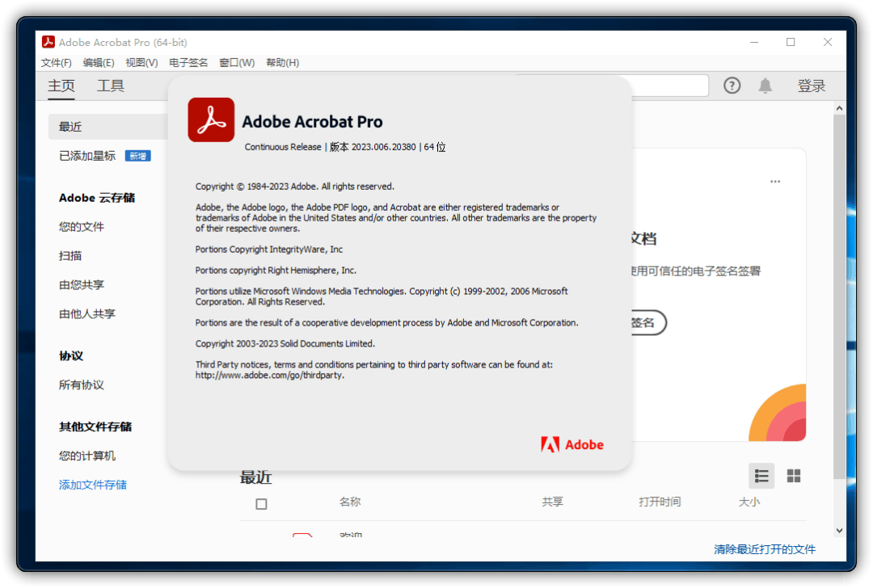
Task: Click the 添加文件存储 link
Action: pos(93,485)
